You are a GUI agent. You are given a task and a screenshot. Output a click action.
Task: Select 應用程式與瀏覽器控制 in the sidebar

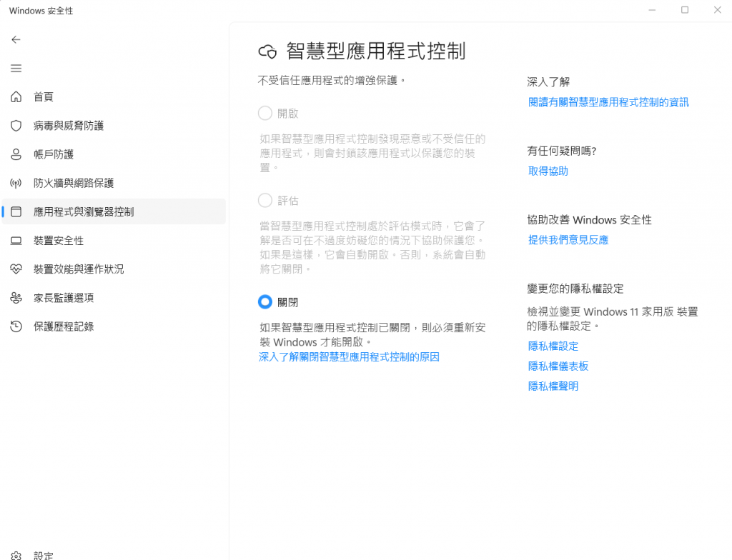114,212
